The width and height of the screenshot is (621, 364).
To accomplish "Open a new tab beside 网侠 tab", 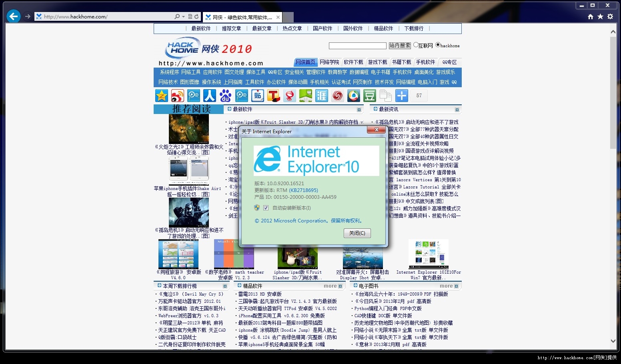I will point(288,17).
